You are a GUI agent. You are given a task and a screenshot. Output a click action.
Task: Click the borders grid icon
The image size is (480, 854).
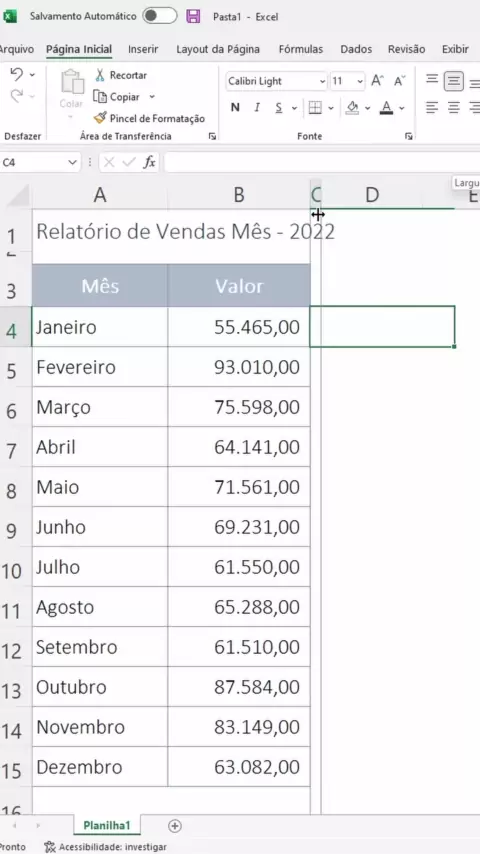315,107
